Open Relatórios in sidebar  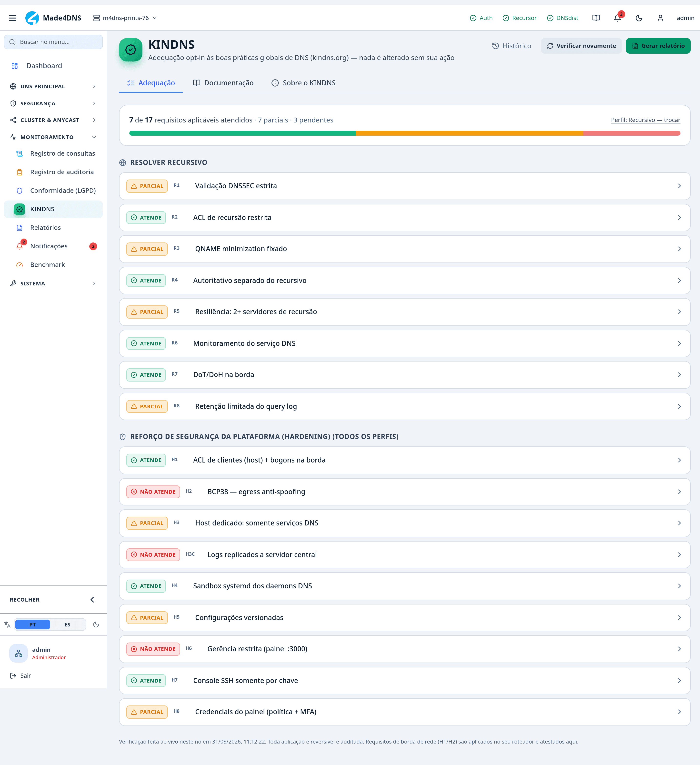[x=53, y=228]
